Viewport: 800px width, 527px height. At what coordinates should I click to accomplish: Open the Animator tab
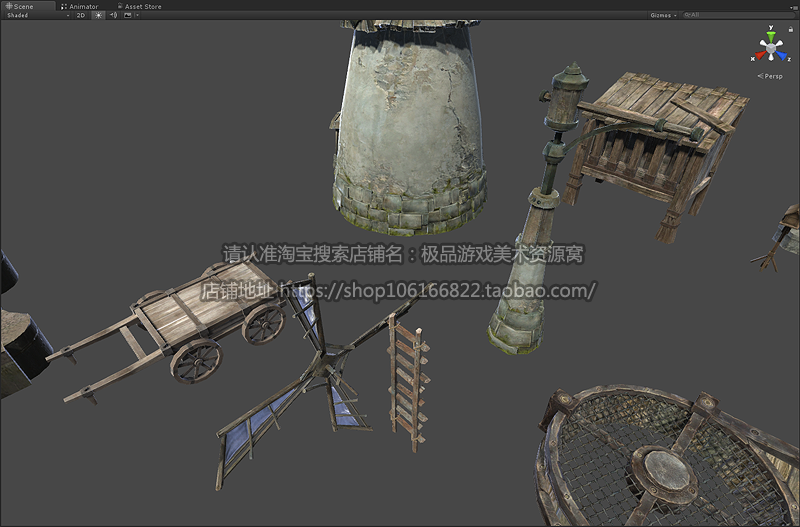point(79,6)
